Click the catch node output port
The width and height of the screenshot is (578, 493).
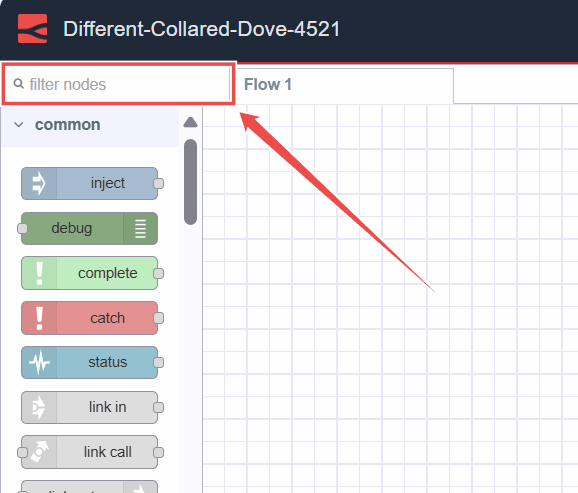tap(159, 318)
